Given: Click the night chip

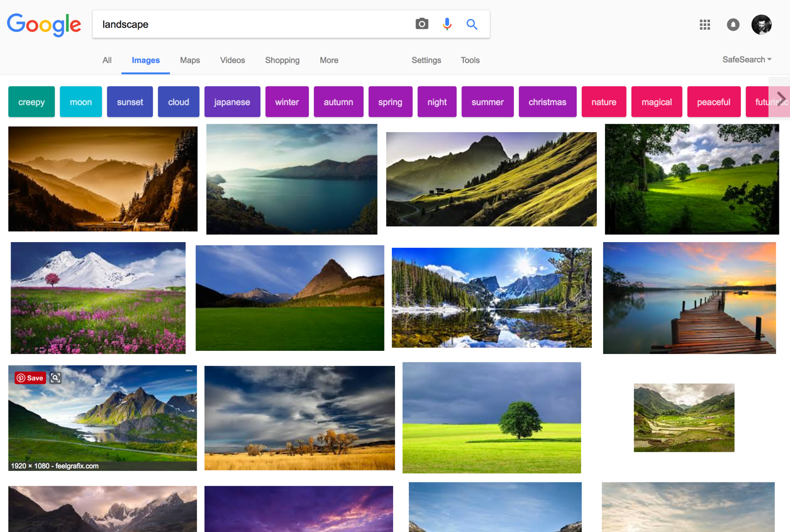Looking at the screenshot, I should 437,102.
